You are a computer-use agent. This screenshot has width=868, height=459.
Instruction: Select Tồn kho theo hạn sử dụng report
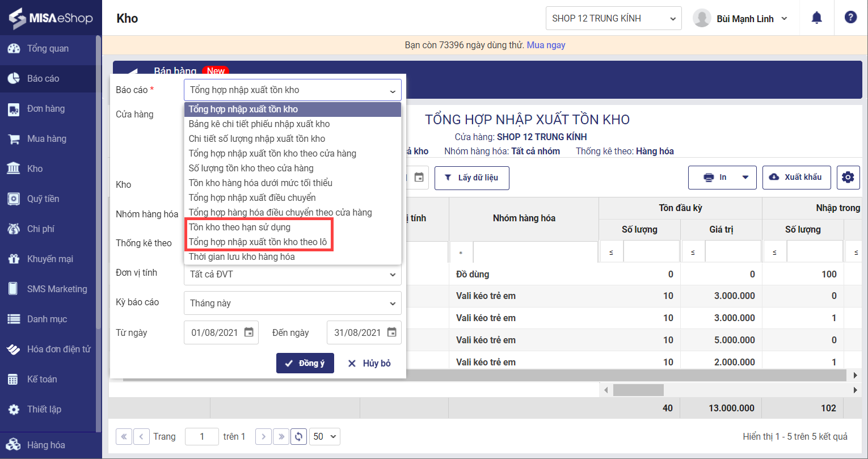click(x=239, y=227)
